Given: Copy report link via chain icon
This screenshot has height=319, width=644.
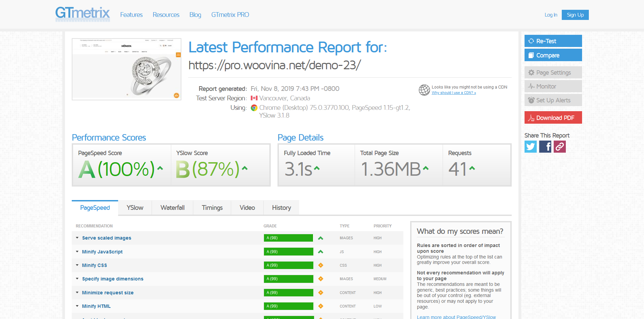Looking at the screenshot, I should (560, 147).
